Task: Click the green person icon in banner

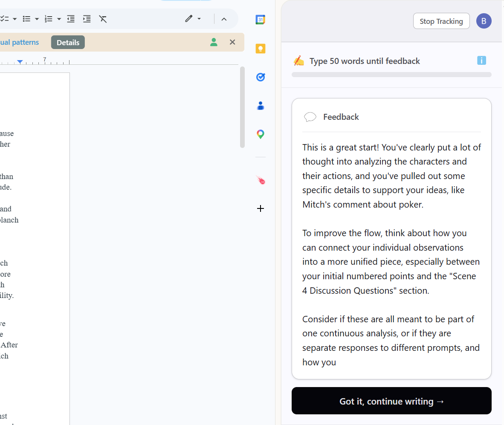Action: point(214,42)
